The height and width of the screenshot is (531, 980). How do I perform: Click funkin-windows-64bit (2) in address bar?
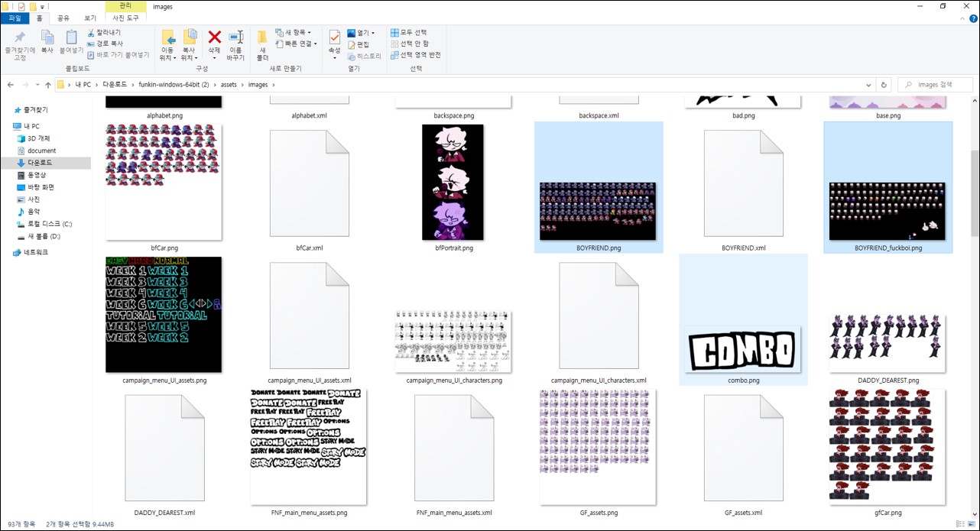(x=174, y=85)
